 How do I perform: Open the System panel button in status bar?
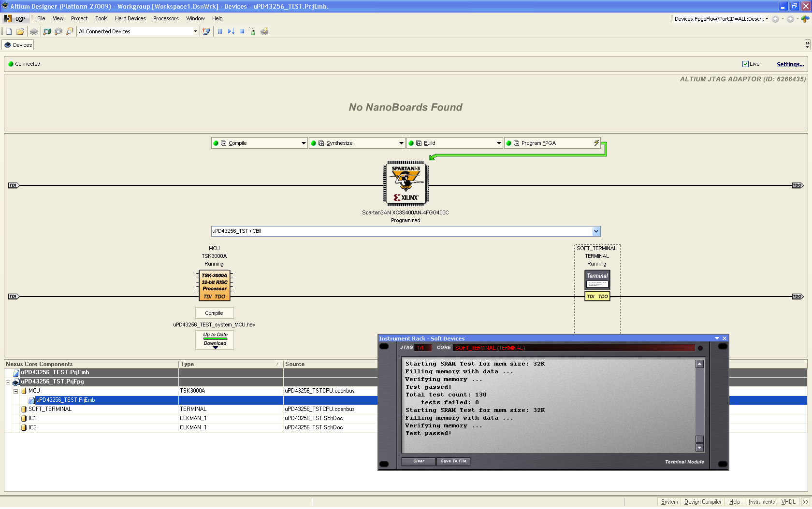[x=669, y=502]
